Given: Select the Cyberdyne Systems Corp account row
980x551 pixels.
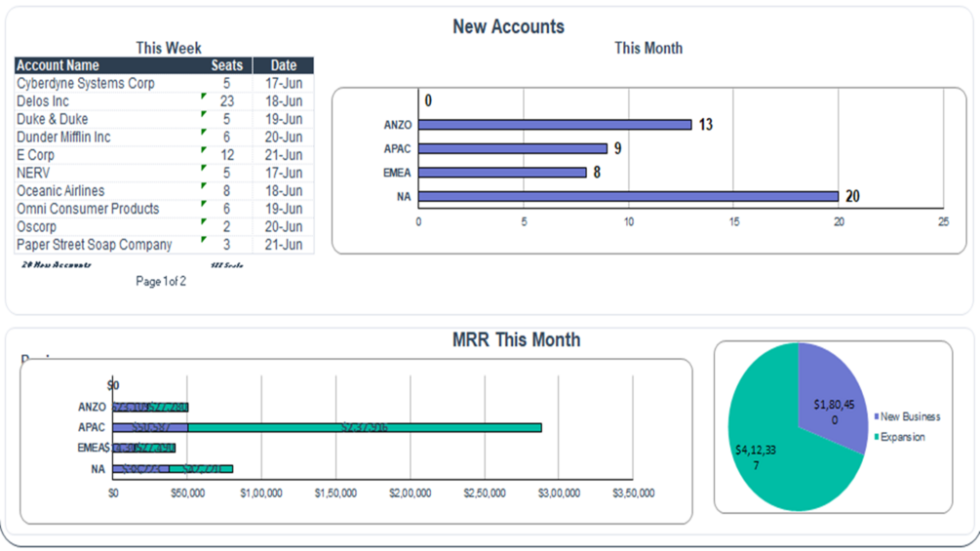Looking at the screenshot, I should (x=164, y=83).
